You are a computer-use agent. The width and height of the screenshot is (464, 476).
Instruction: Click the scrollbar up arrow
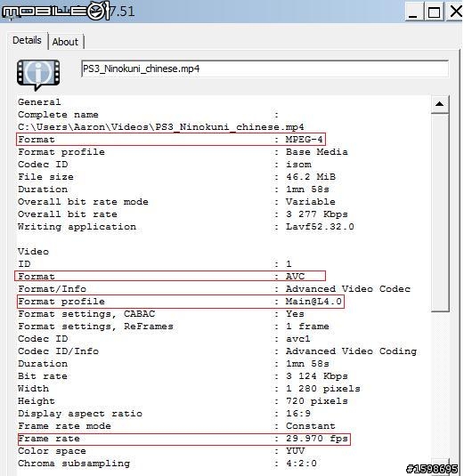pyautogui.click(x=439, y=104)
